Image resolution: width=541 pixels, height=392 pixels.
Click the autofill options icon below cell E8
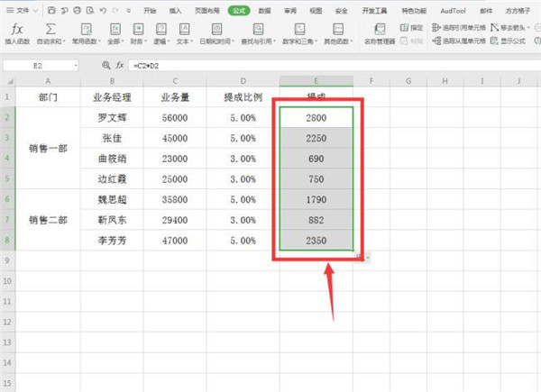tap(360, 258)
